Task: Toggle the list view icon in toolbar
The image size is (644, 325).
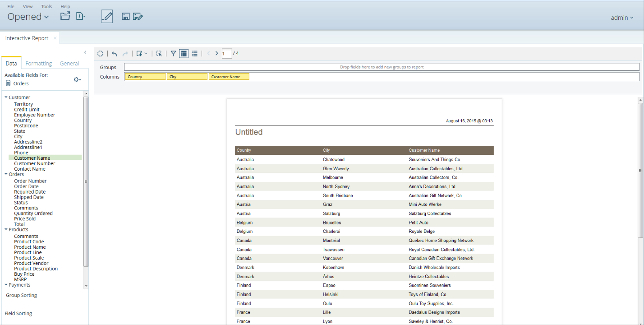Action: tap(195, 54)
